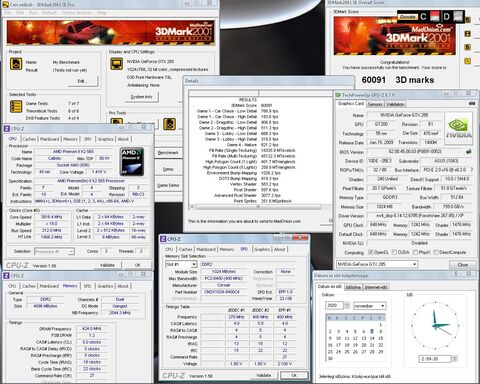Click the Donate button
480x384 pixels.
point(408,17)
